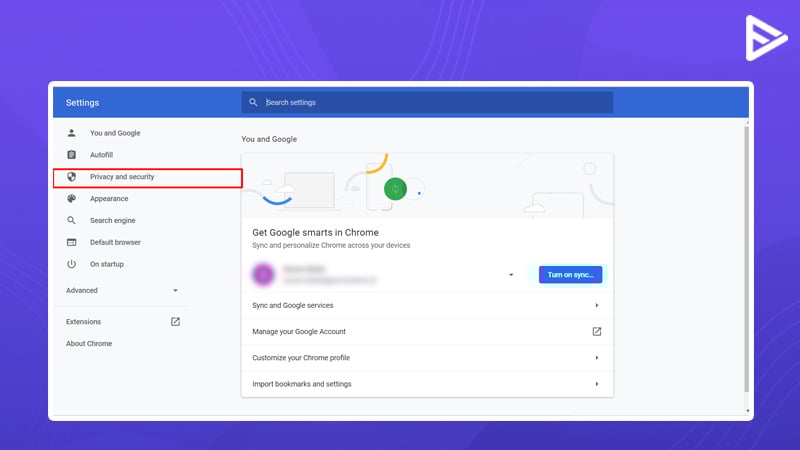Click Manage your Google Account

[x=427, y=332]
